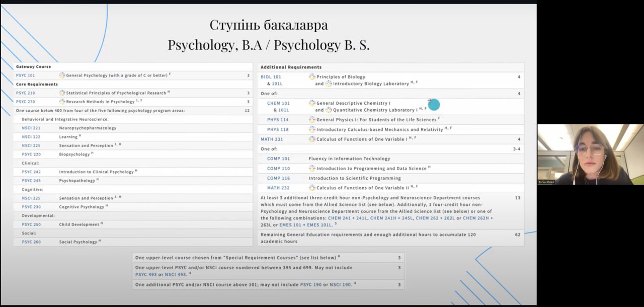Click the icon next to Statistical Principles of Psychological Research
Screen dimensions: 644x307
pos(62,93)
